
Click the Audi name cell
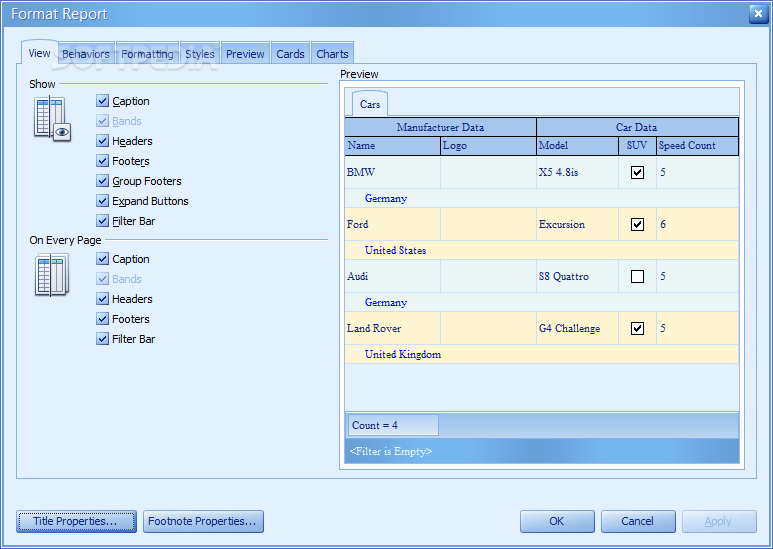click(392, 276)
